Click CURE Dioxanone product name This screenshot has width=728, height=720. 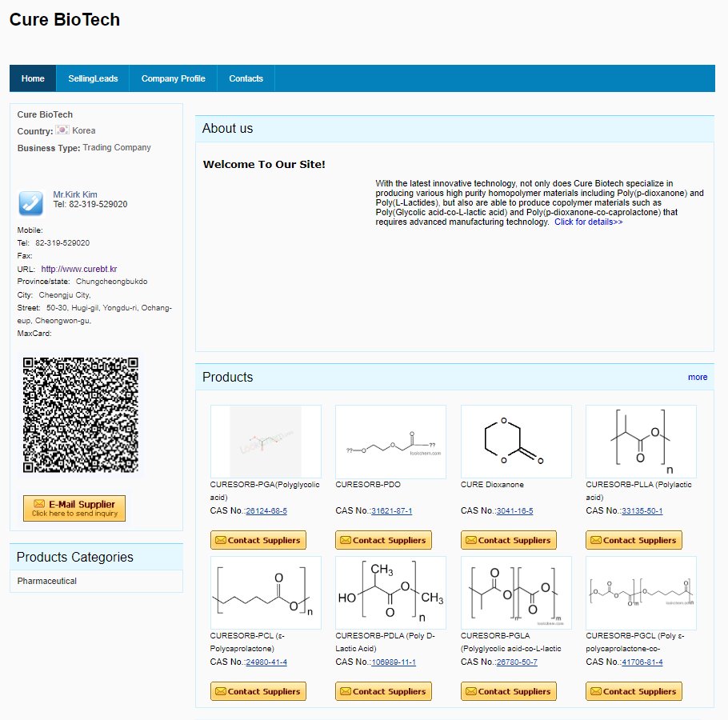point(492,484)
